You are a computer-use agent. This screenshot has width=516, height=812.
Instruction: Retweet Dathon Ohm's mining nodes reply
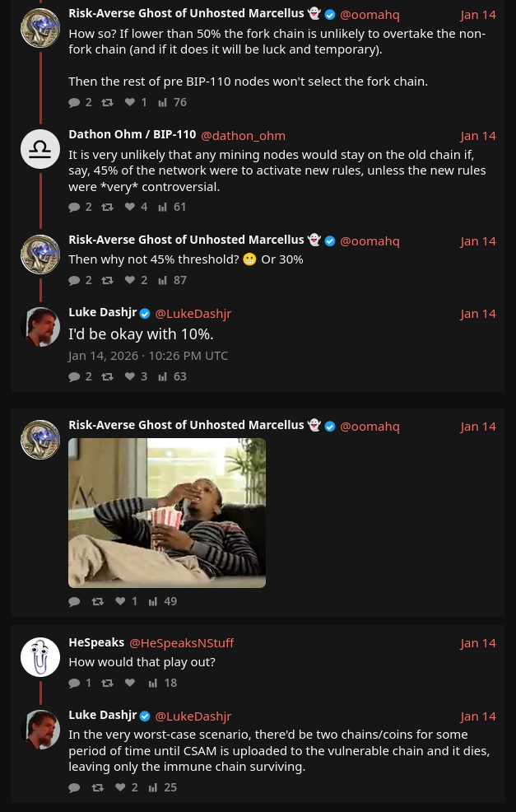click(107, 208)
